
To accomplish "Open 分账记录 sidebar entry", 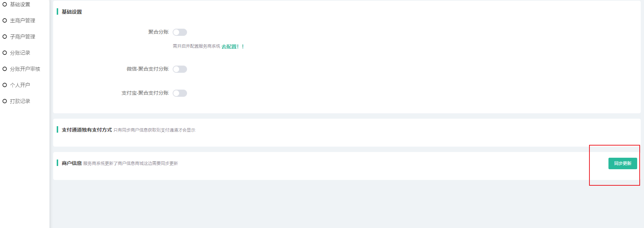I will pos(20,53).
